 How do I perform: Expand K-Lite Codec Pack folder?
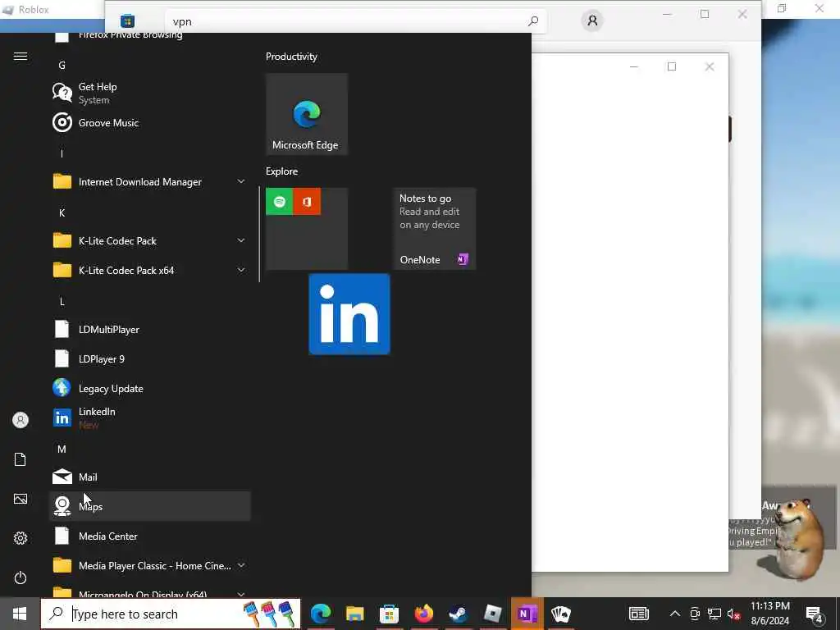[241, 240]
